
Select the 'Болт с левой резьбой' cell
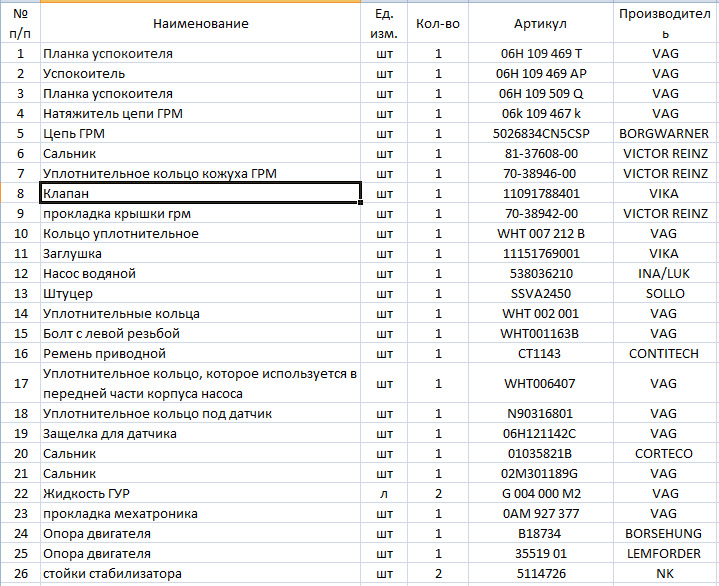point(201,333)
